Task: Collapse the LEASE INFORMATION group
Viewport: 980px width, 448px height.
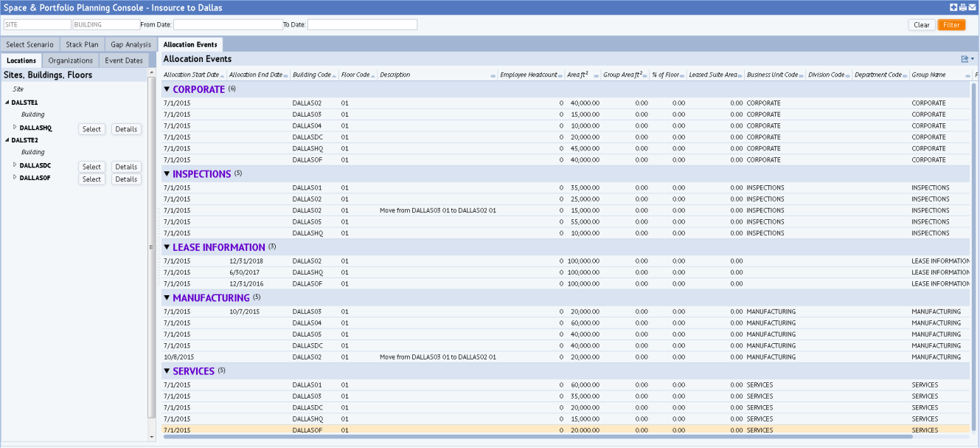Action: point(167,247)
